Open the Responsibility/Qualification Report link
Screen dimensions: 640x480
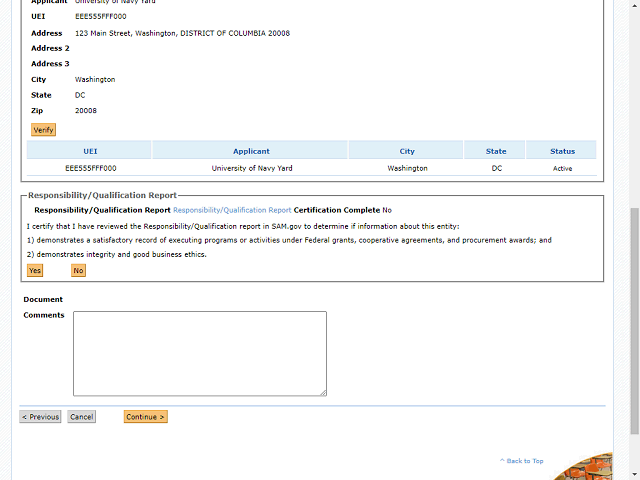tap(232, 210)
